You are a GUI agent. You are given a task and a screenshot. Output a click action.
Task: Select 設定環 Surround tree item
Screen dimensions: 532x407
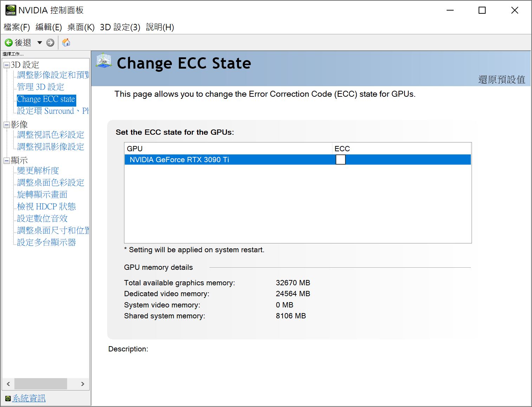pyautogui.click(x=53, y=111)
